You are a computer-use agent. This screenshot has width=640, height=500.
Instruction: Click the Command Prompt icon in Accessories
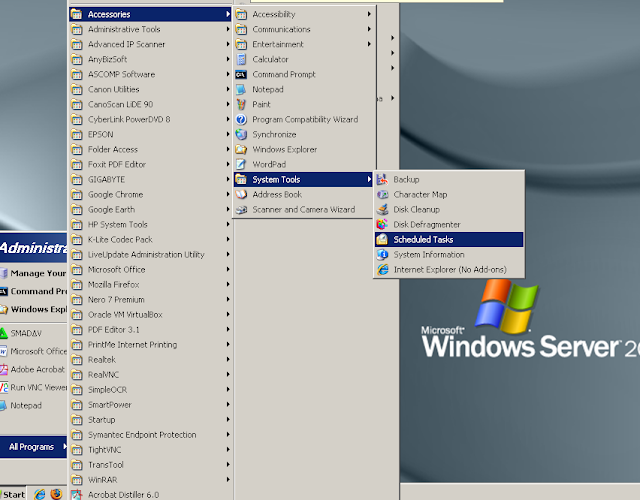click(x=241, y=74)
